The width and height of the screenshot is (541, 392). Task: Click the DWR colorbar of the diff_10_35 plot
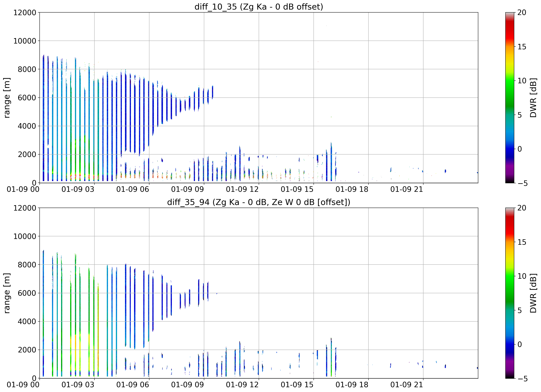click(510, 98)
